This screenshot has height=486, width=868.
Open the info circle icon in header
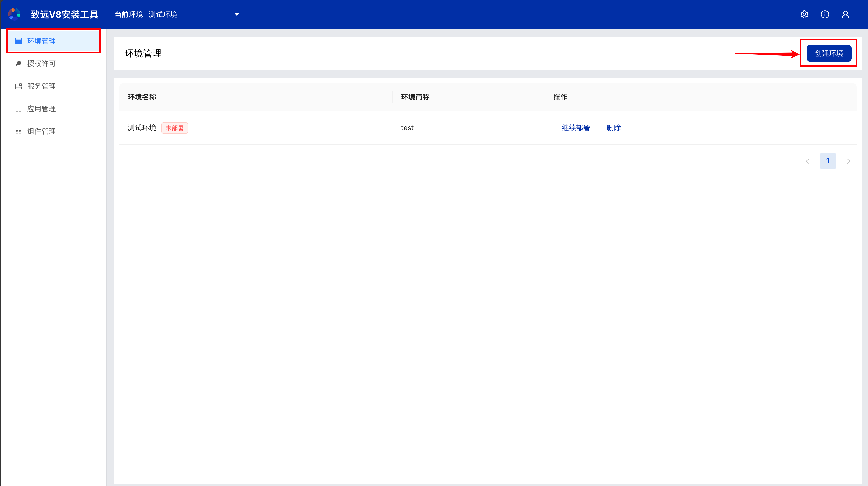click(825, 14)
